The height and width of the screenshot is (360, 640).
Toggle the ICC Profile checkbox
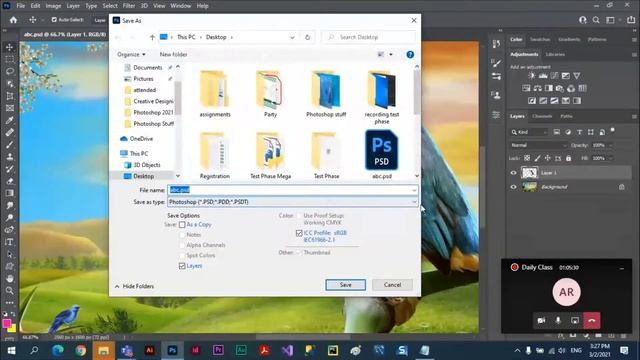click(299, 233)
